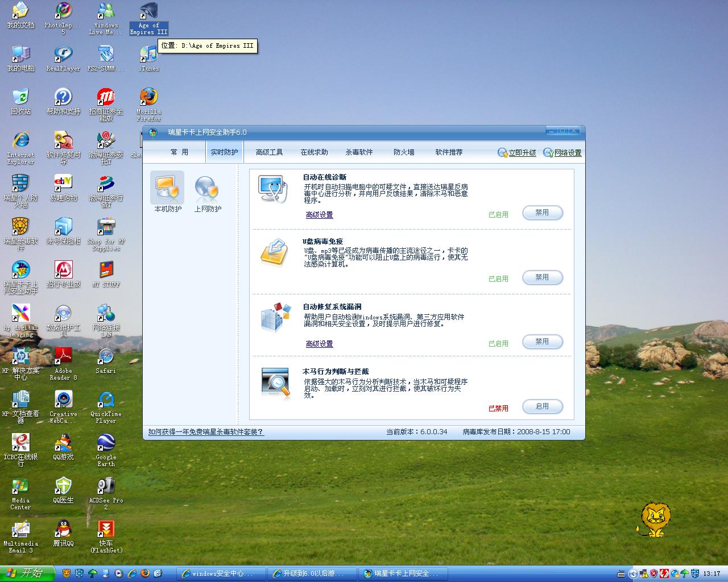Select the 快车 FlashGet desktop icon
This screenshot has height=582, width=728.
point(106,537)
